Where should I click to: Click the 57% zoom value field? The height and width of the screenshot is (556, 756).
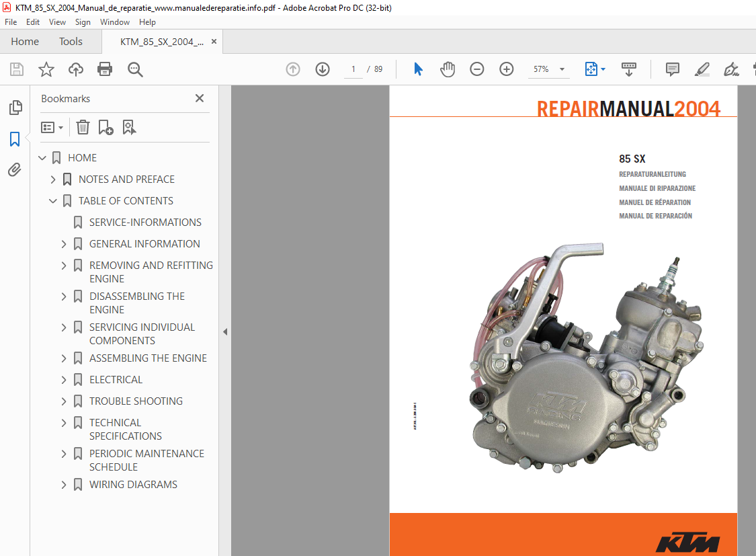[x=541, y=69]
